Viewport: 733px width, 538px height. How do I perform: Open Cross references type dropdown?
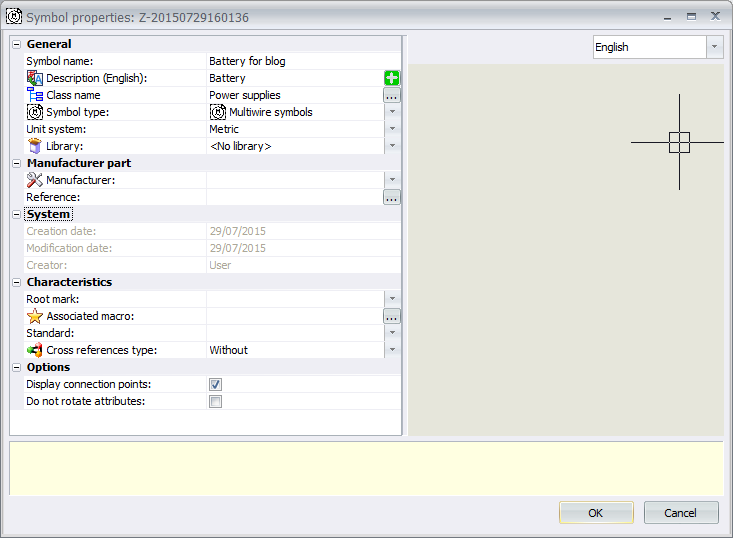[x=392, y=350]
